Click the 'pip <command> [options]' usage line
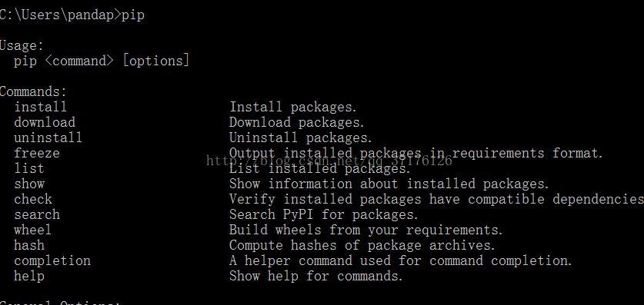Image resolution: width=644 pixels, height=305 pixels. click(x=102, y=61)
